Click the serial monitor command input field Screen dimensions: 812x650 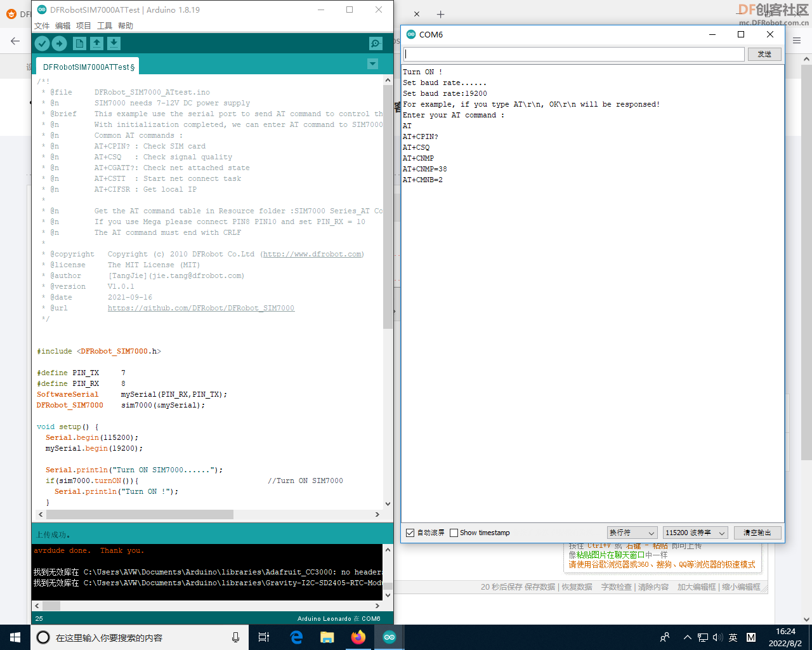pos(574,54)
